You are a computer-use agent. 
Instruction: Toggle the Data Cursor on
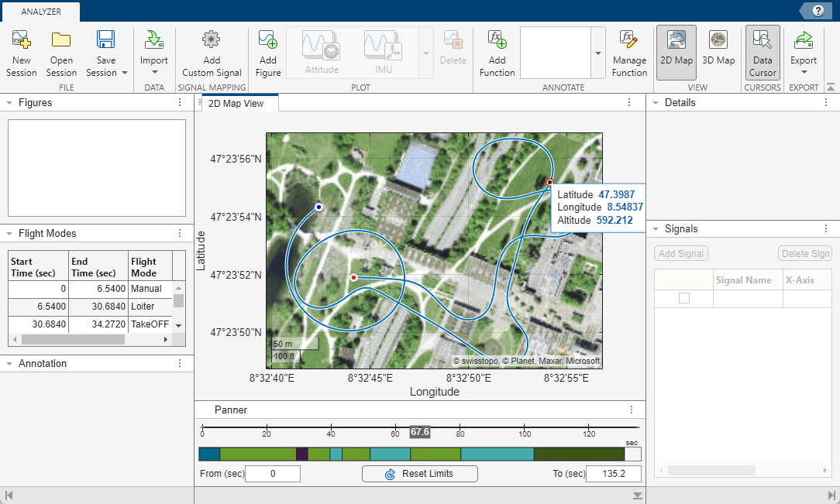[x=762, y=53]
